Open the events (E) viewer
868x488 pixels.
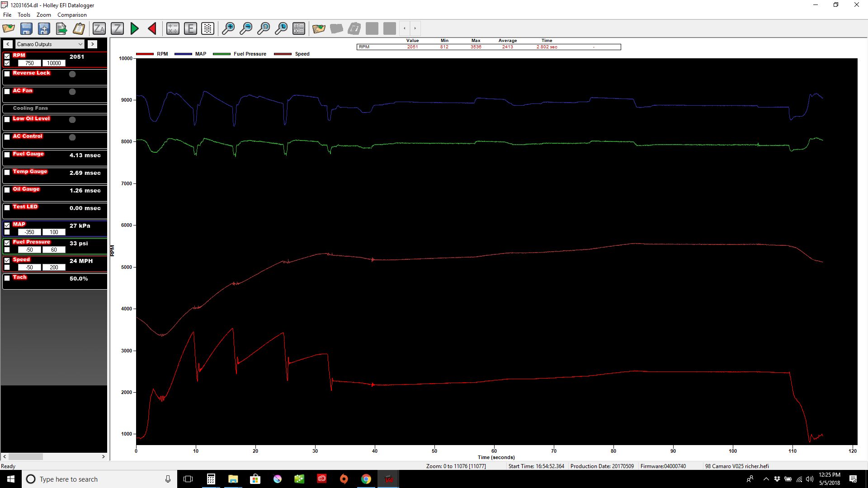pos(190,28)
